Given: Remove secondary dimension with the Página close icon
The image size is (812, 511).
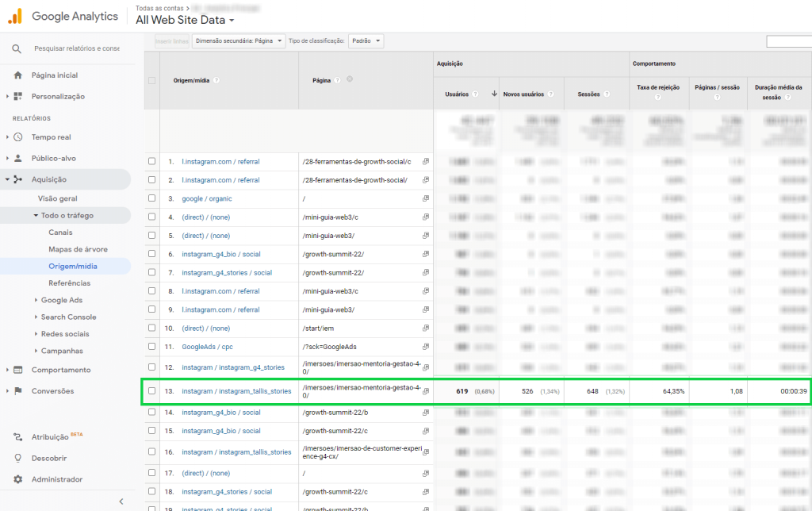Looking at the screenshot, I should pyautogui.click(x=350, y=79).
